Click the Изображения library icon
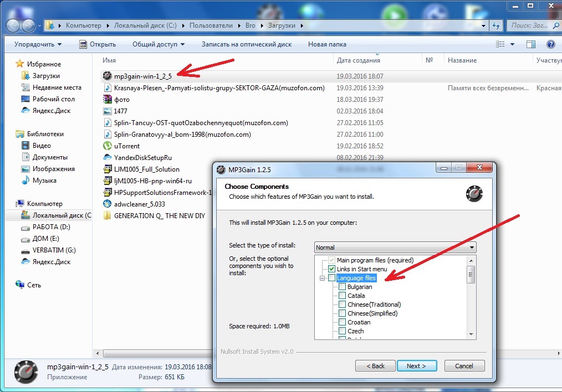Screen dimensions: 562x392 pyautogui.click(x=25, y=169)
